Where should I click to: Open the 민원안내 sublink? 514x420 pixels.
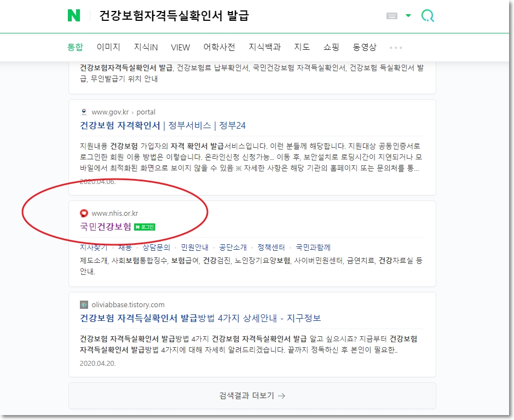195,247
